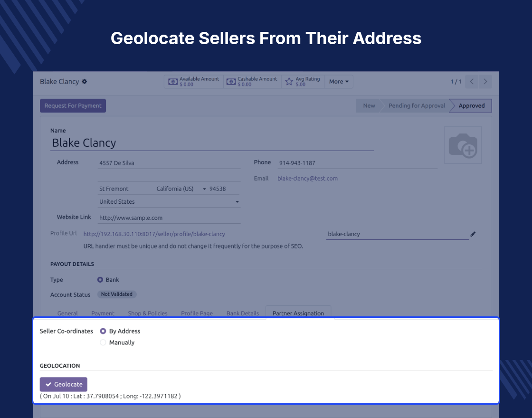Click Website Link field http://www.sample.com
Image resolution: width=532 pixels, height=418 pixels.
coord(169,218)
